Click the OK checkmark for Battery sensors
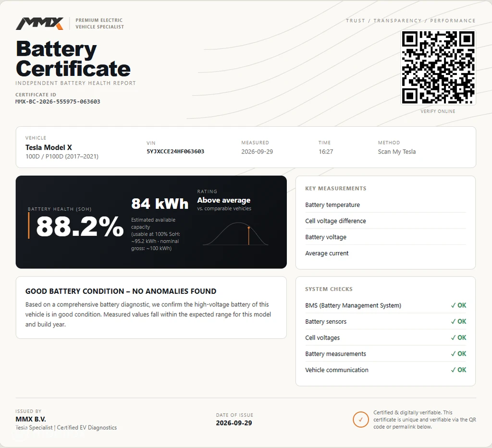The height and width of the screenshot is (448, 492). 458,321
